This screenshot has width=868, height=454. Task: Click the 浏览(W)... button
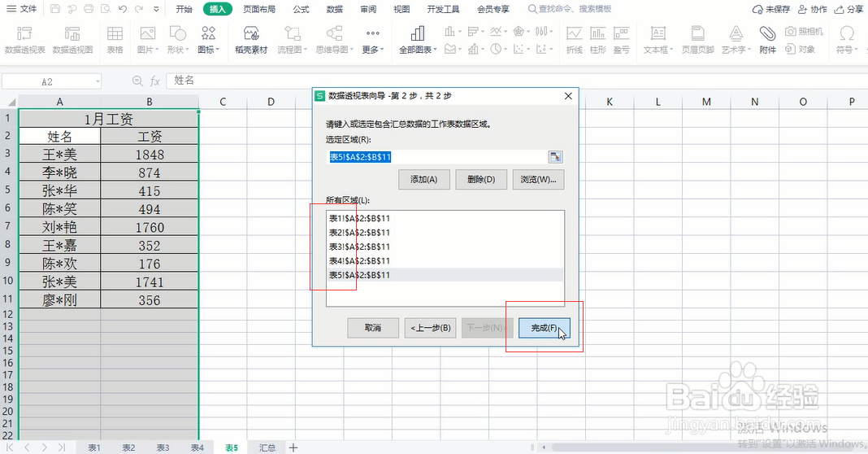coord(538,180)
